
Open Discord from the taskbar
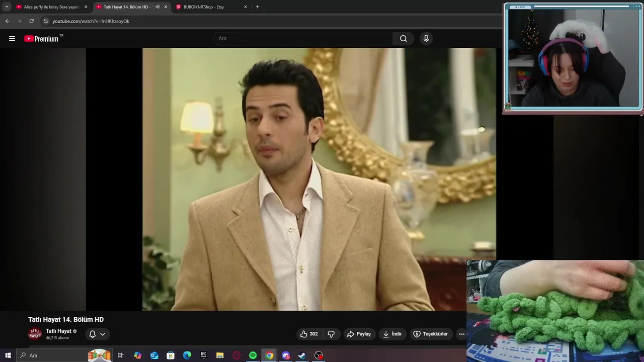[x=286, y=355]
